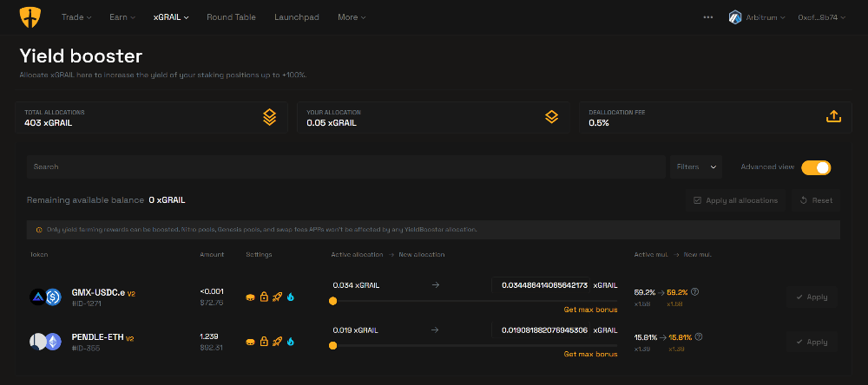Expand the Earn menu
868x385 pixels.
122,17
